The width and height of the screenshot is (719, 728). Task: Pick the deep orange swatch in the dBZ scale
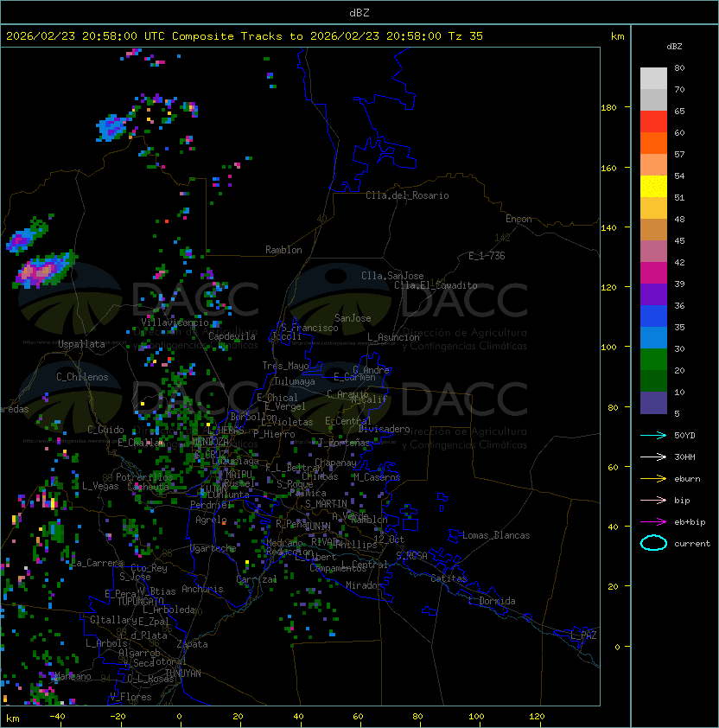[653, 144]
